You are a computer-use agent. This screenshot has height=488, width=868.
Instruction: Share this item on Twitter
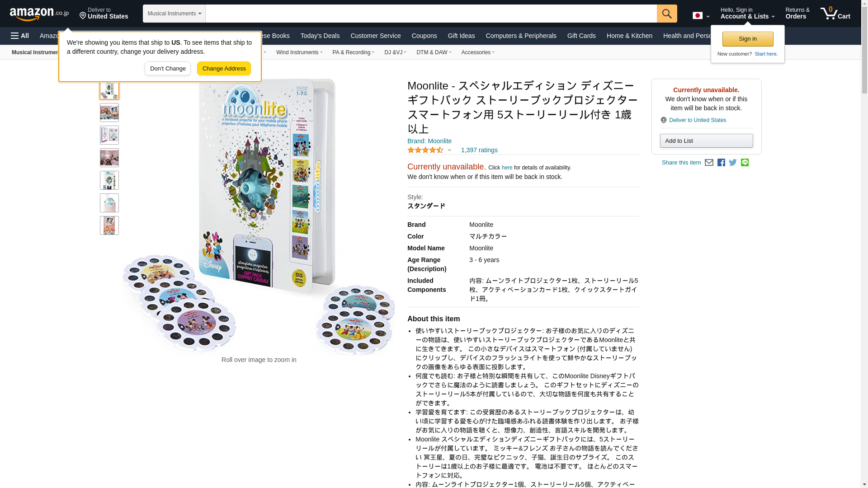pos(733,163)
